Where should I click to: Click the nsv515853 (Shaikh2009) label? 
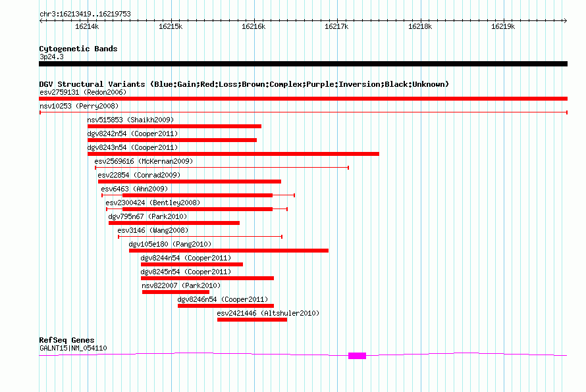coord(130,120)
